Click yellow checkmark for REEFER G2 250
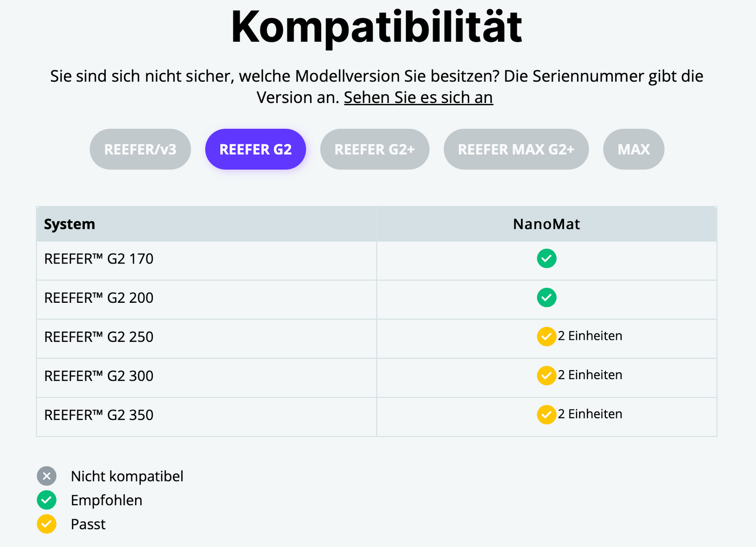756x547 pixels. coord(546,337)
